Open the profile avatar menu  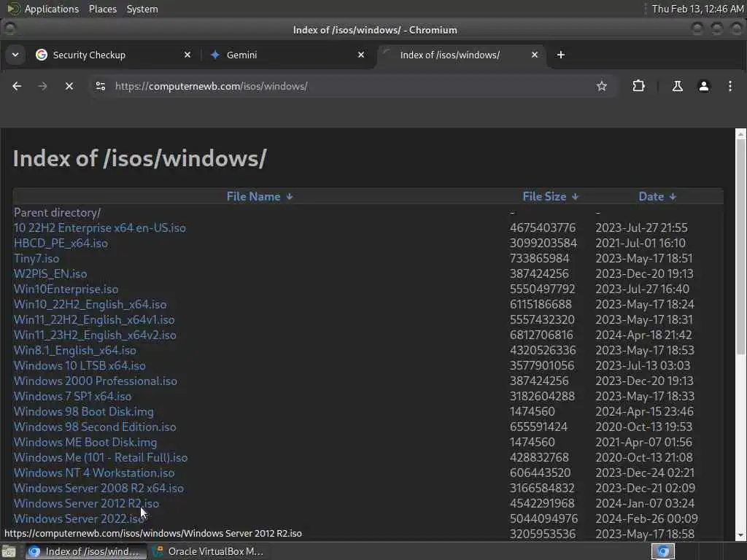click(x=704, y=86)
